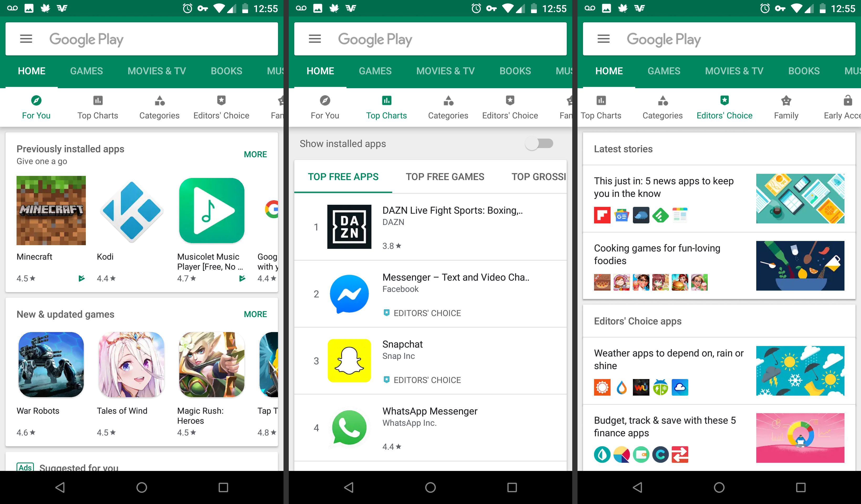Open Tales of Wind game thumbnail
The width and height of the screenshot is (861, 504).
click(130, 365)
